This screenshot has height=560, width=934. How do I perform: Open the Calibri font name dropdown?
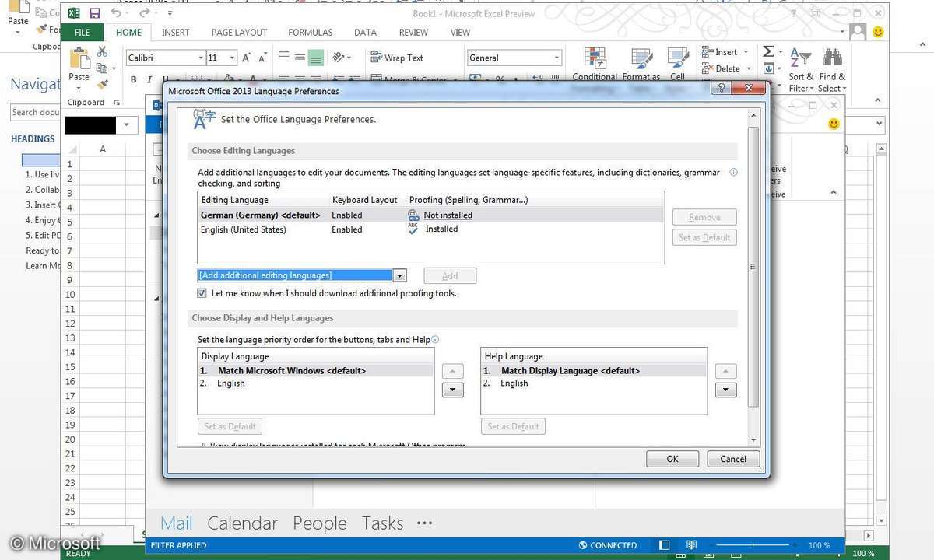[201, 58]
